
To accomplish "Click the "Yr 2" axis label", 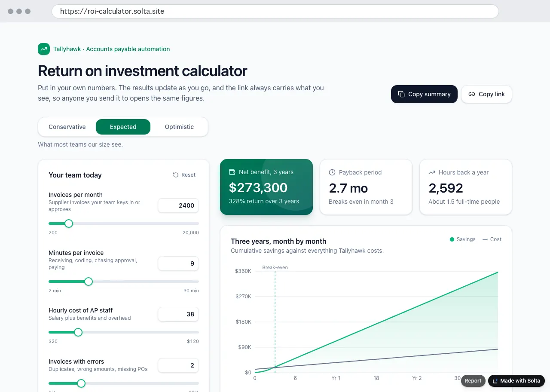I will pos(417,378).
